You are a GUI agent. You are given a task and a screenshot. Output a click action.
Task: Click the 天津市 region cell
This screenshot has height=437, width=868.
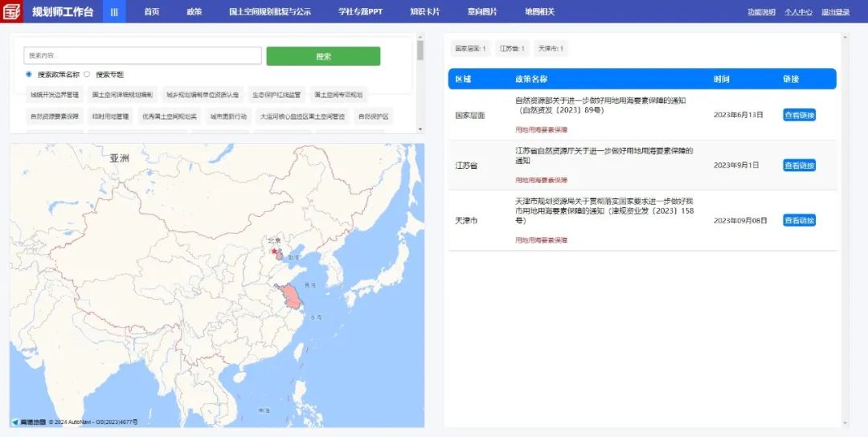466,221
